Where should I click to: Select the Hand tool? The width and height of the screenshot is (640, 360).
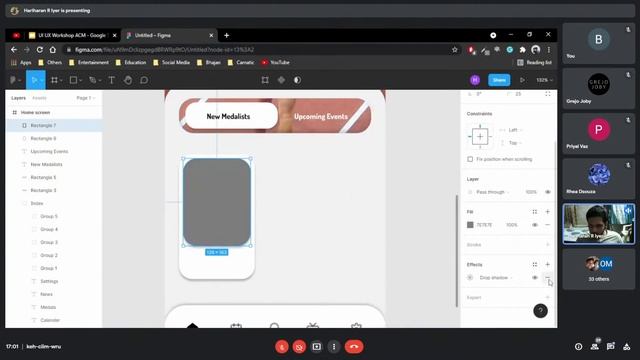click(x=128, y=80)
